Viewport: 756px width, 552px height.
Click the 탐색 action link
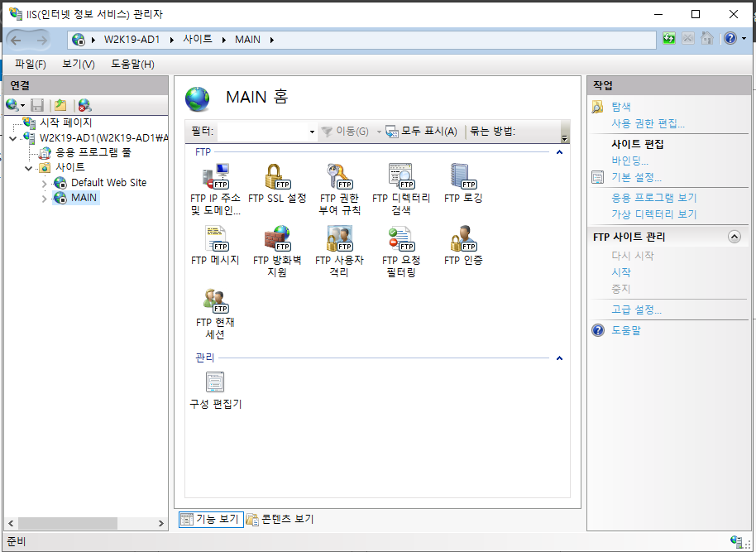[x=621, y=107]
